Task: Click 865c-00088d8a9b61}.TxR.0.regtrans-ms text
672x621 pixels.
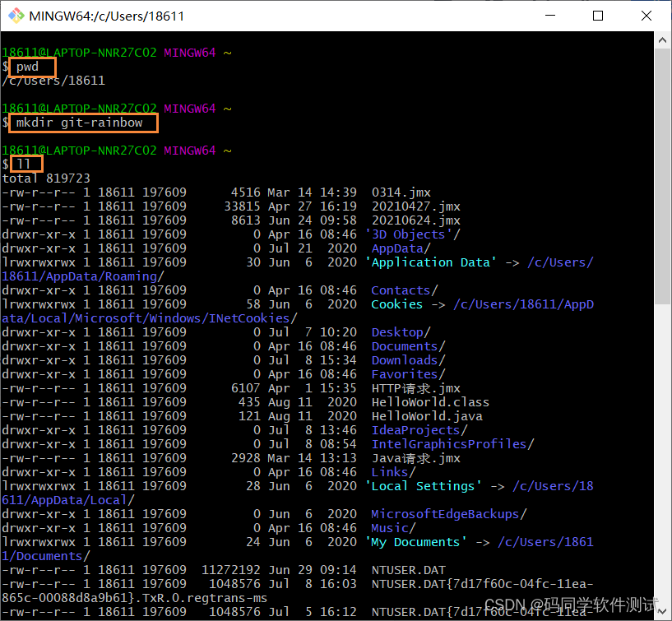Action: [x=135, y=598]
